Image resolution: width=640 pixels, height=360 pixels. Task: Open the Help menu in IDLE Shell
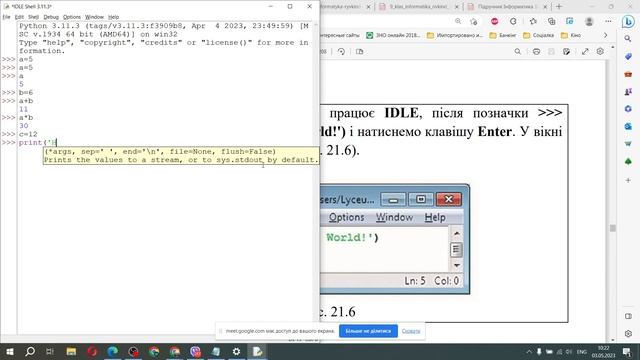pos(113,17)
